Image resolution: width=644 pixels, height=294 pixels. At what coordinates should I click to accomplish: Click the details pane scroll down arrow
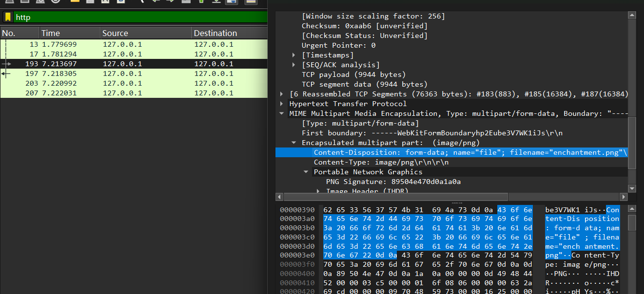(x=632, y=188)
